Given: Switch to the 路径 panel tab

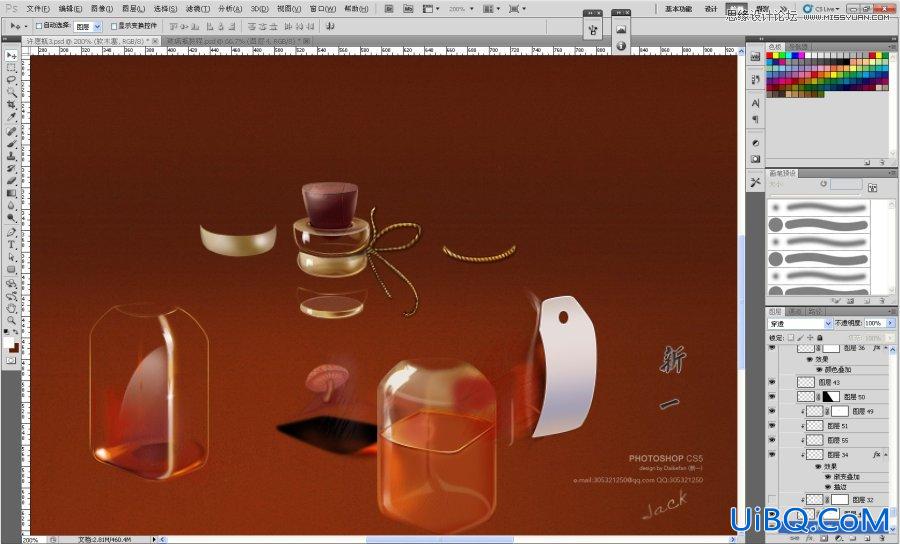Looking at the screenshot, I should click(814, 311).
